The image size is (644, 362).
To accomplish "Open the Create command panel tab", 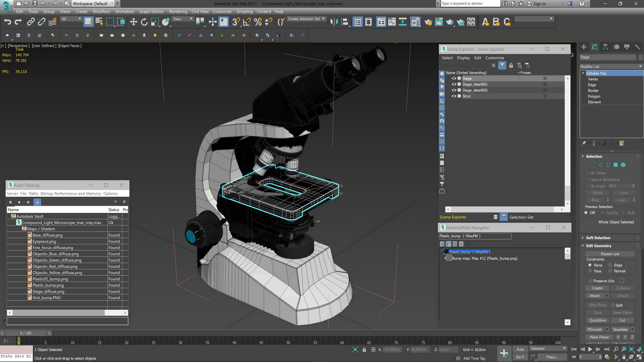I will coord(584,47).
